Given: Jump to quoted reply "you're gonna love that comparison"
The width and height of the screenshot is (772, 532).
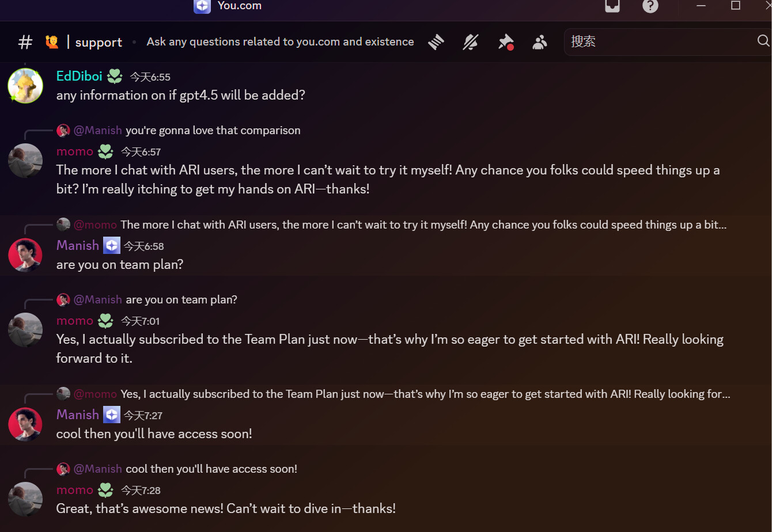Looking at the screenshot, I should click(213, 131).
